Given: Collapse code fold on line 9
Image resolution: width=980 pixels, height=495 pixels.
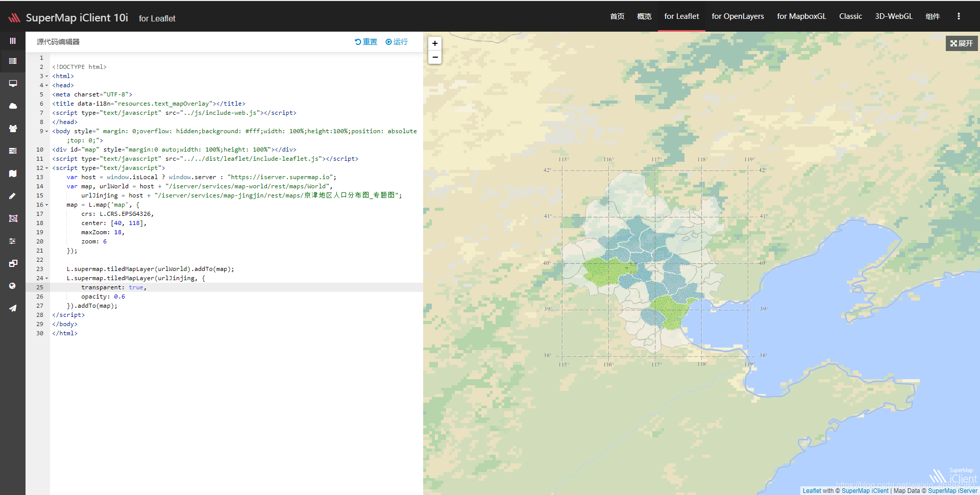Looking at the screenshot, I should point(47,131).
